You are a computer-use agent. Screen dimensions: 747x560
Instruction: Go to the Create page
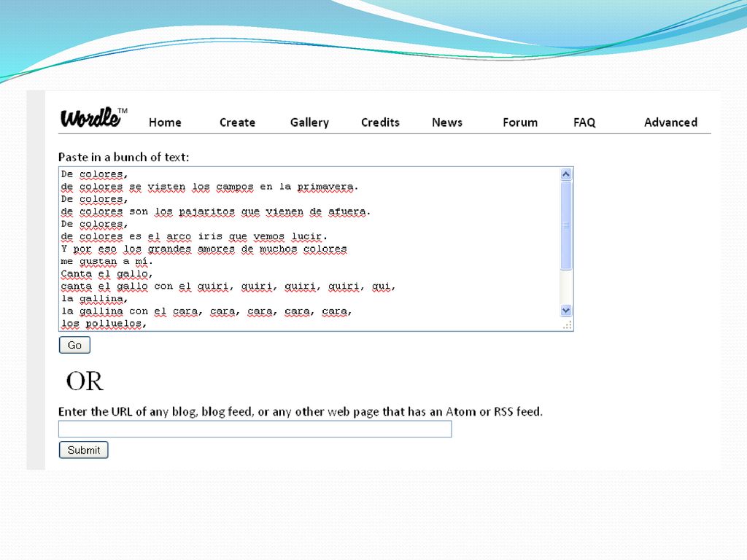coord(237,122)
